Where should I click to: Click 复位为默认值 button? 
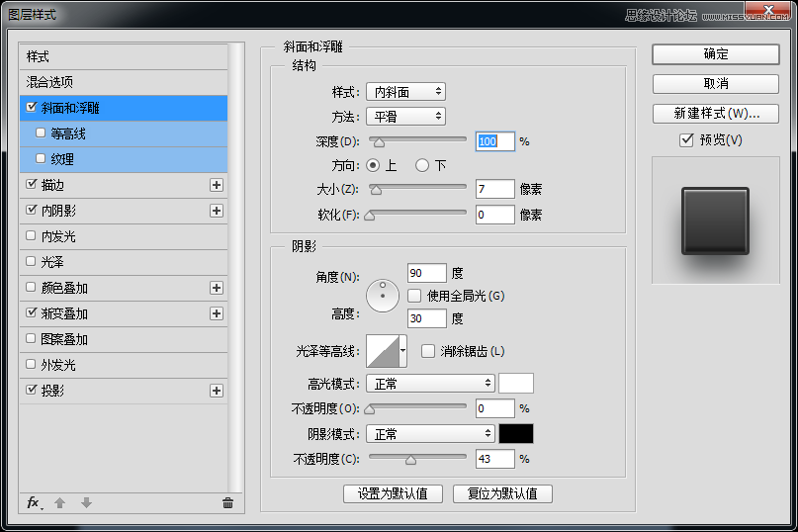point(502,493)
